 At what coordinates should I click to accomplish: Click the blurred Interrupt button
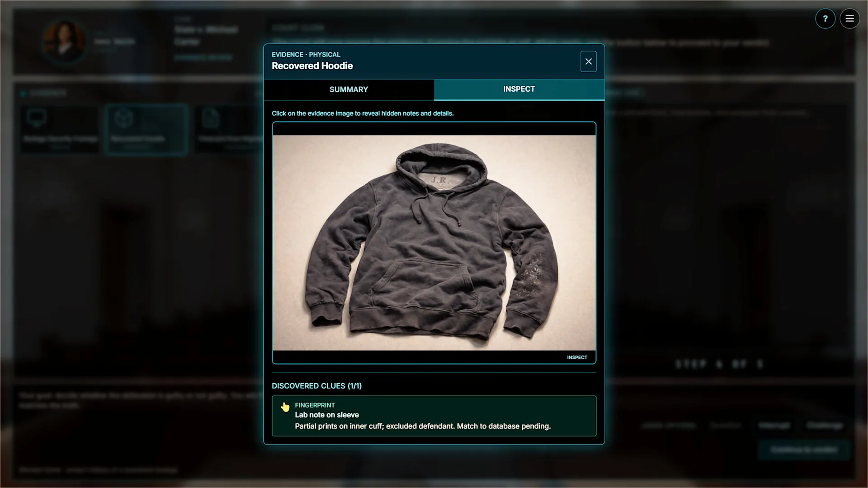tap(774, 426)
